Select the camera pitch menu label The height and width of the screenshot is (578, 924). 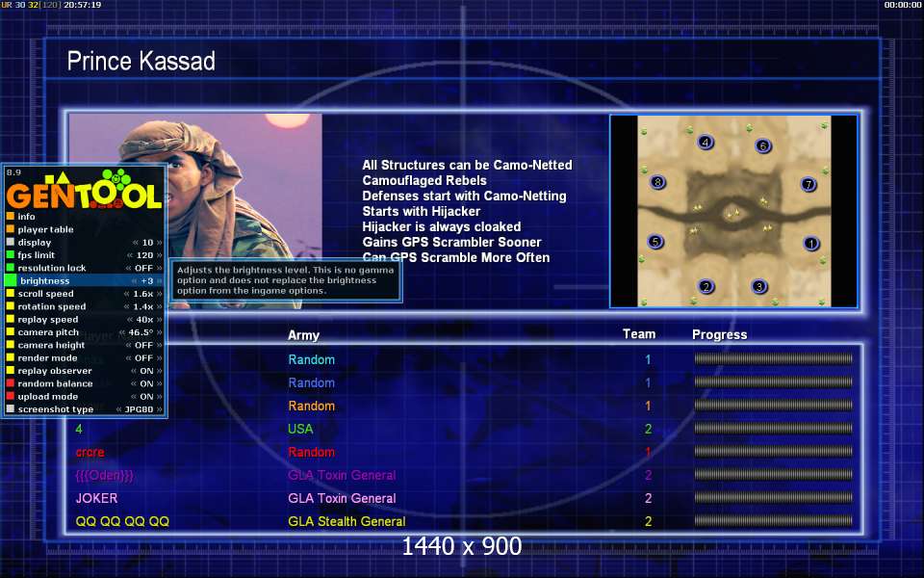48,332
